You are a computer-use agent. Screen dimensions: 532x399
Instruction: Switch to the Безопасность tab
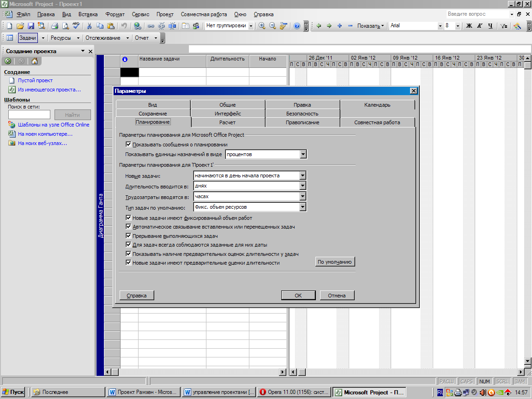(x=302, y=114)
